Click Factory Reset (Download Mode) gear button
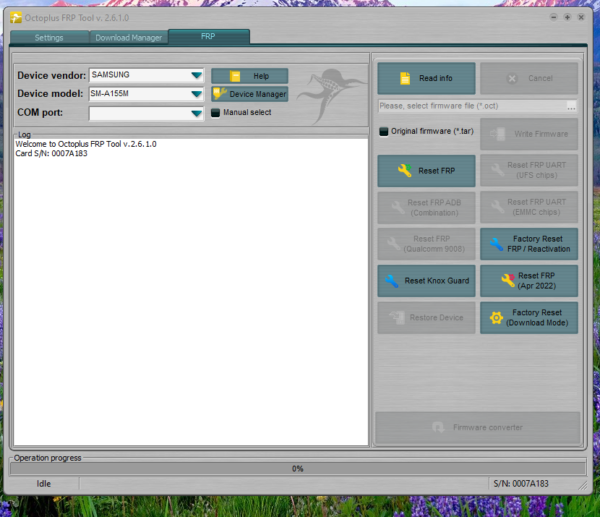The width and height of the screenshot is (600, 517). coord(528,318)
